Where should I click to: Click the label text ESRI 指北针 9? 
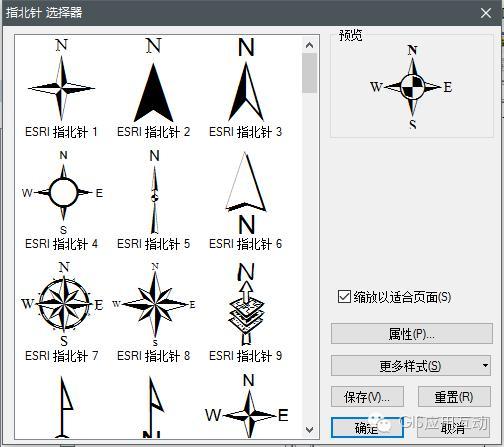tap(245, 356)
